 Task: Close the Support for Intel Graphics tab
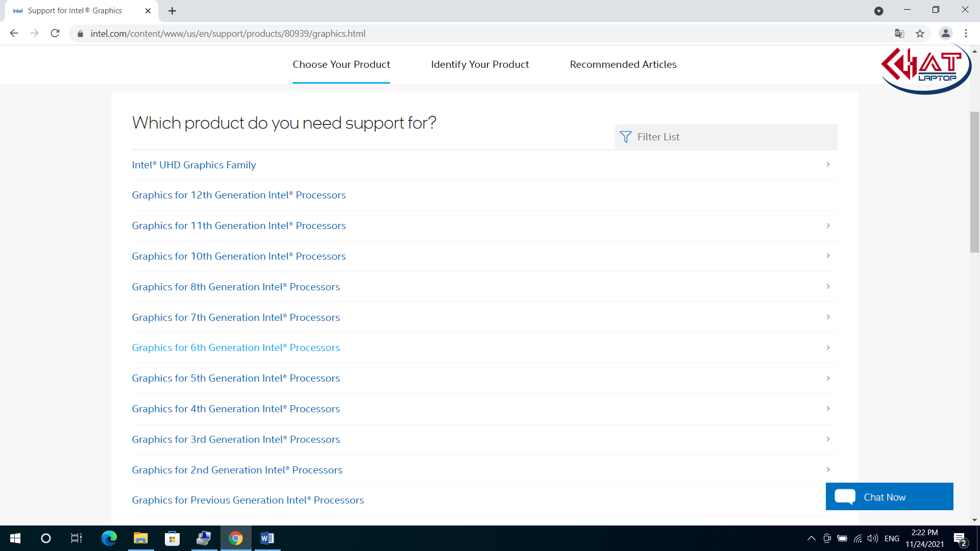[x=148, y=11]
